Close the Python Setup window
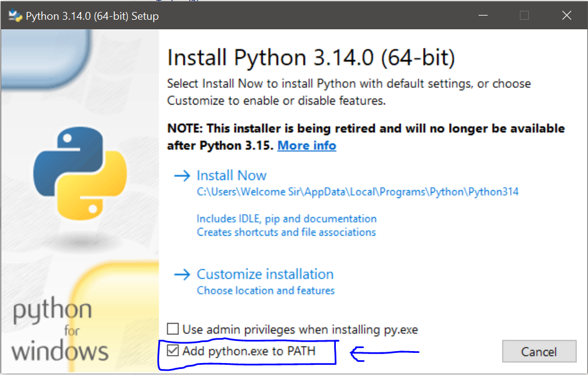Screen dimensions: 588x375 coord(566,16)
